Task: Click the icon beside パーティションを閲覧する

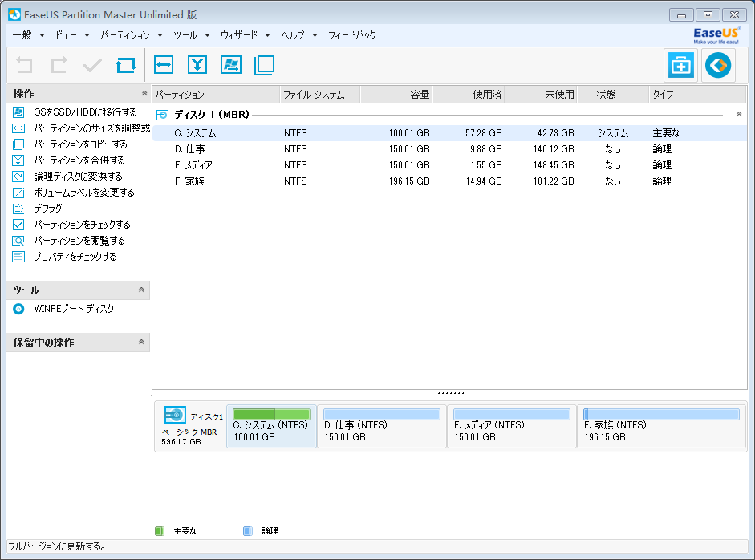Action: (18, 241)
